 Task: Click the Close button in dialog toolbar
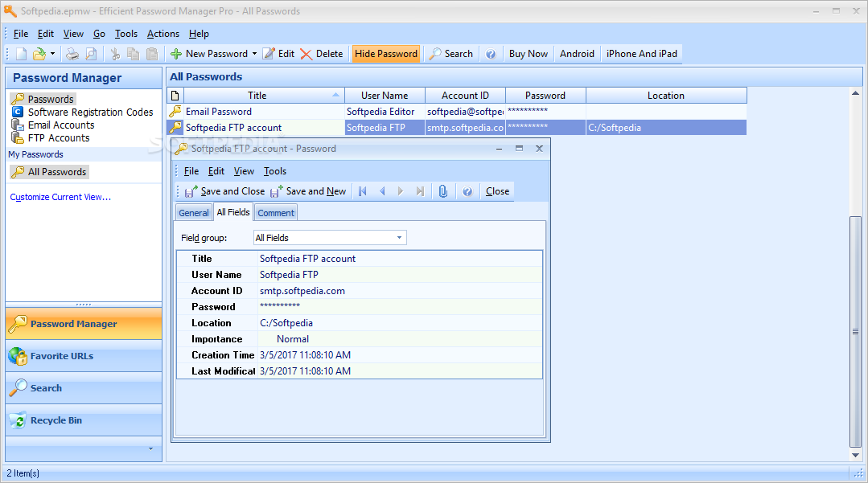pyautogui.click(x=497, y=191)
